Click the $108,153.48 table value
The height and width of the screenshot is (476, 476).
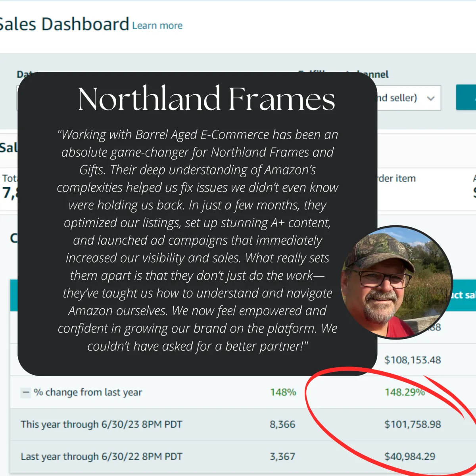coord(413,360)
